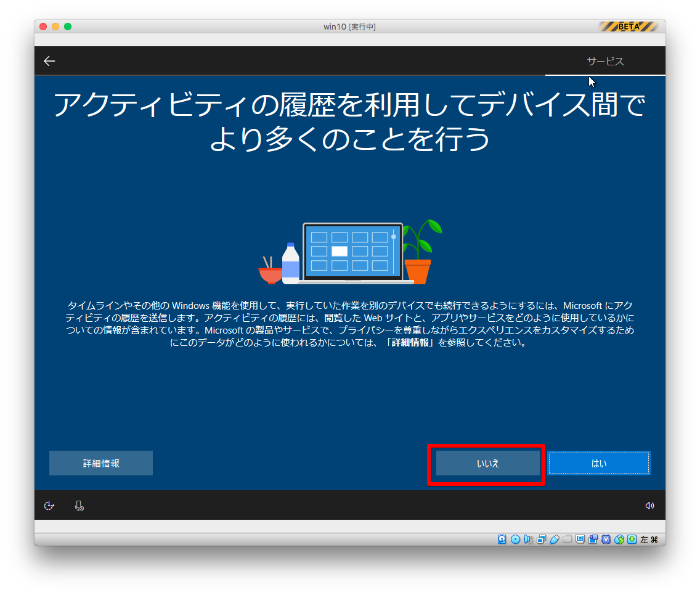Click the description paragraph about Microsoft

pos(349,324)
